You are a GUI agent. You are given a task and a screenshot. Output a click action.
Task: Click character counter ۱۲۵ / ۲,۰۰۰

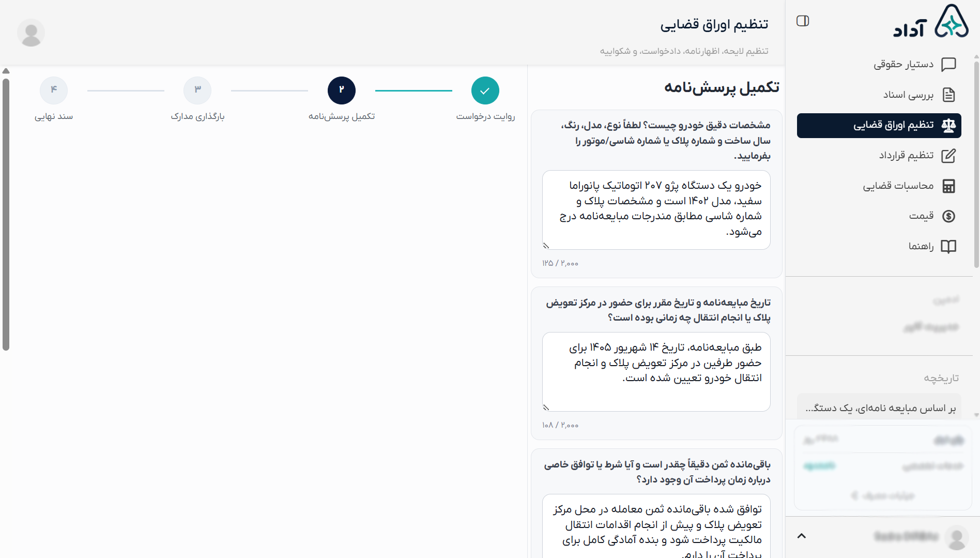click(x=560, y=263)
